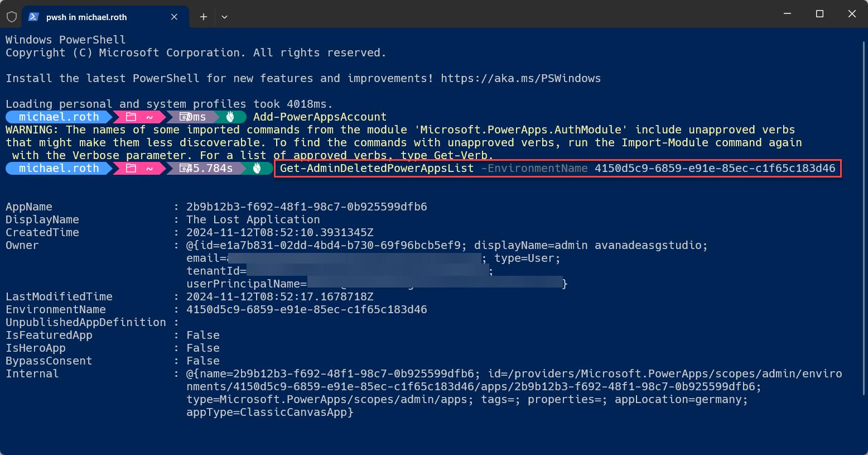
Task: Minimize the terminal window
Action: coord(787,14)
